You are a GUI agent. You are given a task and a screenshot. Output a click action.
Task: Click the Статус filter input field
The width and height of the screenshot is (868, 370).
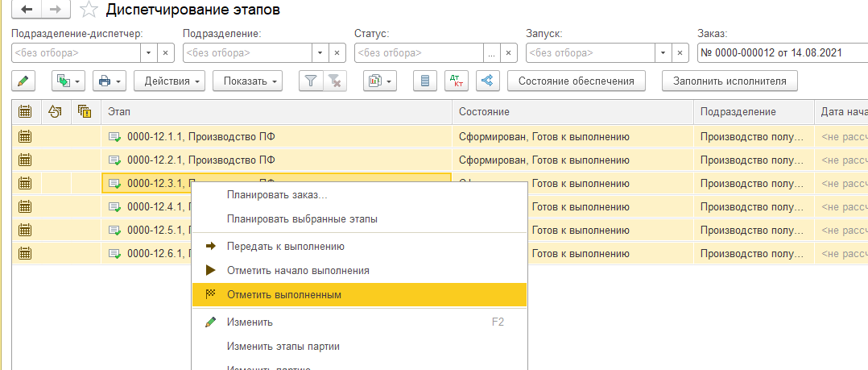419,53
